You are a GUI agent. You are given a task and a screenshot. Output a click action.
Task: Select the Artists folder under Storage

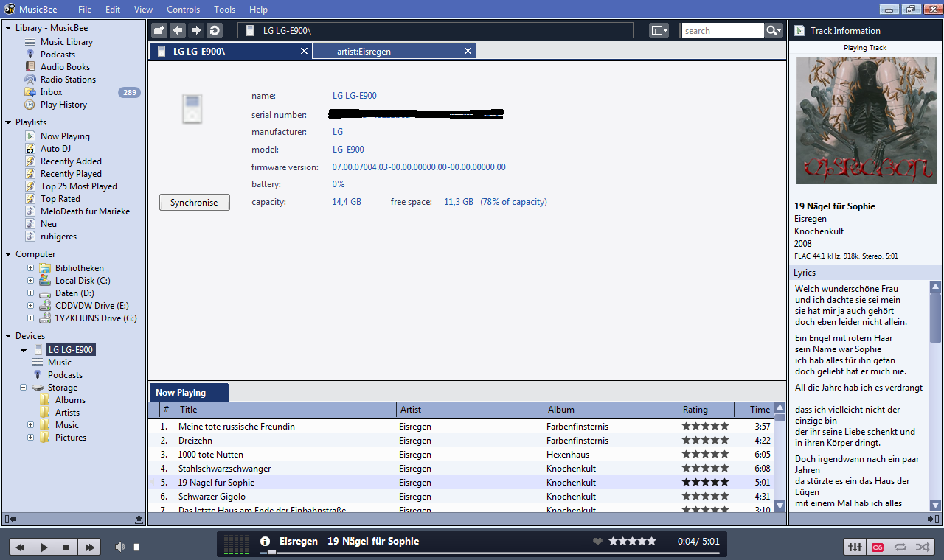pyautogui.click(x=67, y=413)
